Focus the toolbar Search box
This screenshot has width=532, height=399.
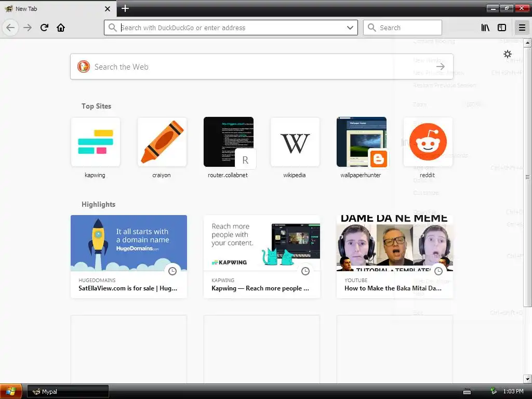pos(403,28)
